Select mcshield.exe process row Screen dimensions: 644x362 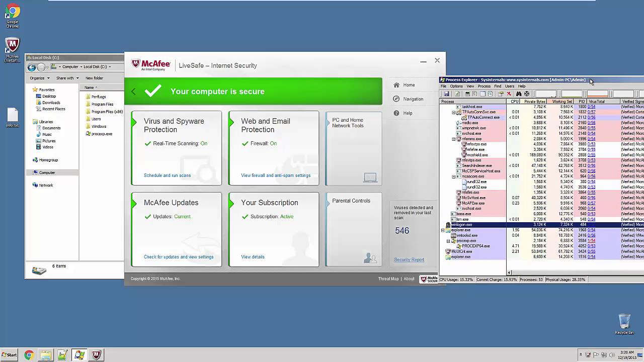click(541, 155)
